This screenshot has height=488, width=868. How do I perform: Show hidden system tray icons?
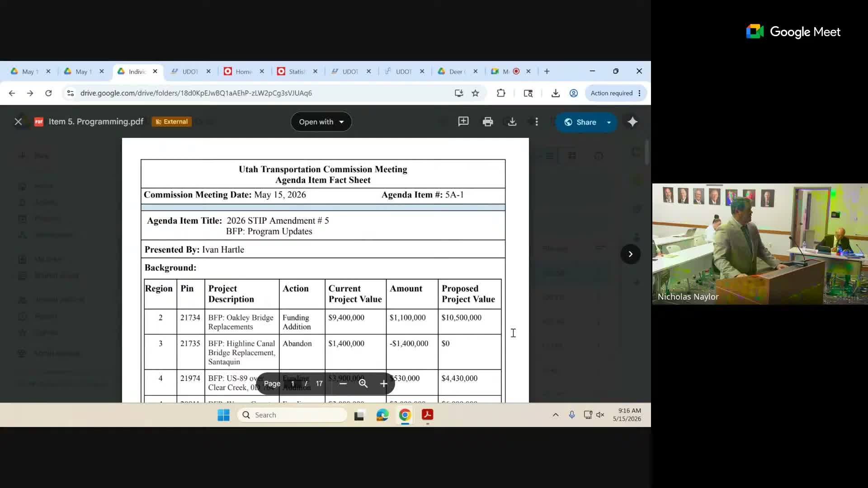pos(556,415)
